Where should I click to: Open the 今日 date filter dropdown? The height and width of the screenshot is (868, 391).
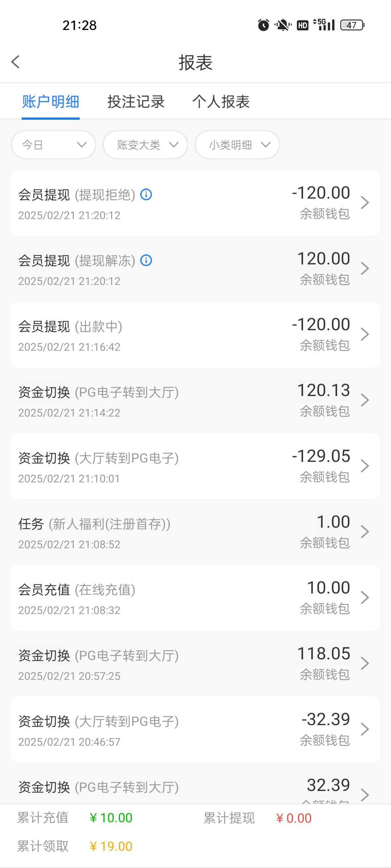(53, 145)
